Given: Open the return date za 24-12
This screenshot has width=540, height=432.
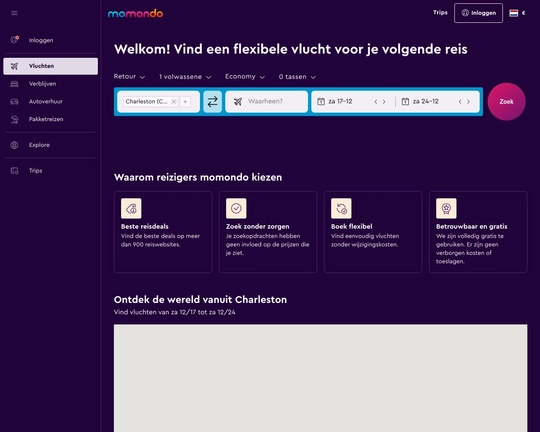Looking at the screenshot, I should coord(426,102).
